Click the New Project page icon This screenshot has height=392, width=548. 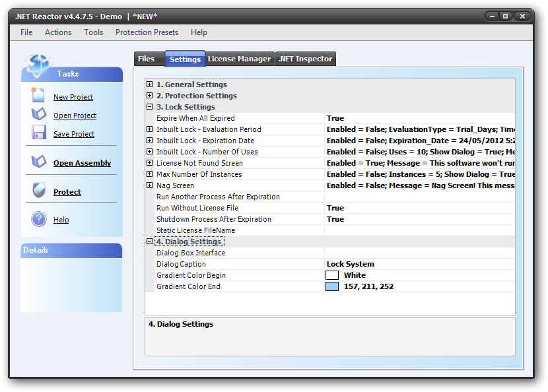tap(38, 94)
